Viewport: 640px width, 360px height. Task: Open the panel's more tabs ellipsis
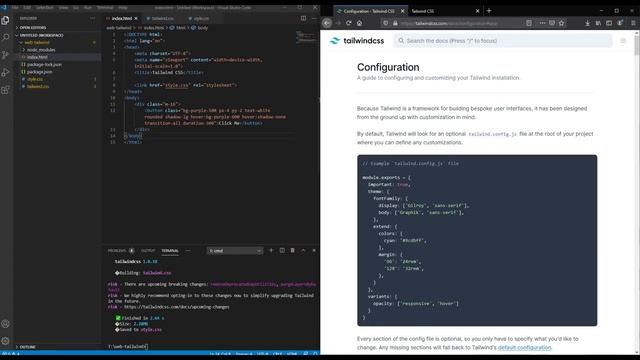[x=188, y=251]
